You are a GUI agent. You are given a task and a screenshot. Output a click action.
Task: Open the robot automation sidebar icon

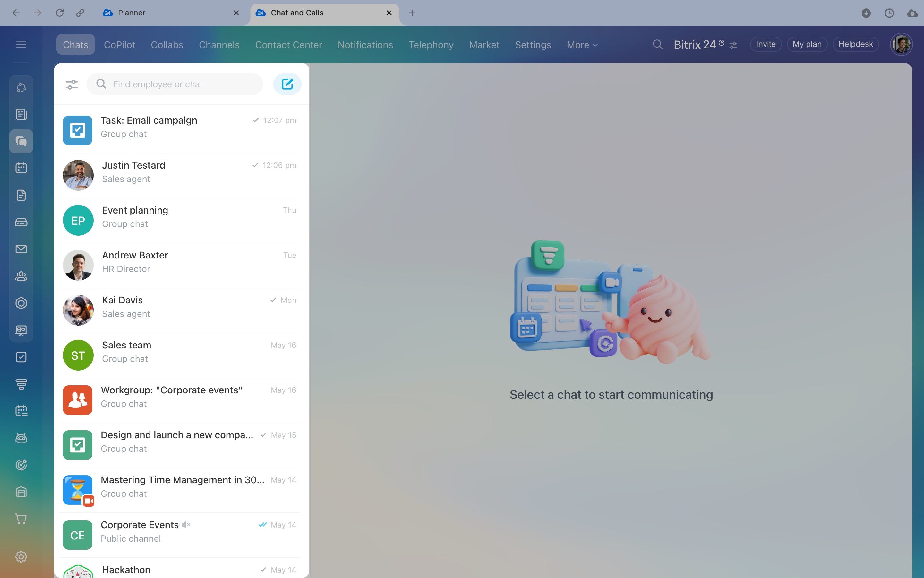(21, 438)
